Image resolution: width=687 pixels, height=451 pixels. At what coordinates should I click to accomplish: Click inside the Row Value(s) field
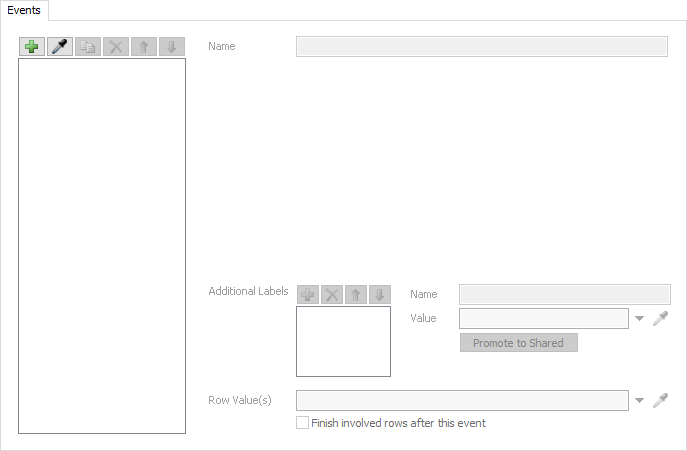pyautogui.click(x=462, y=400)
